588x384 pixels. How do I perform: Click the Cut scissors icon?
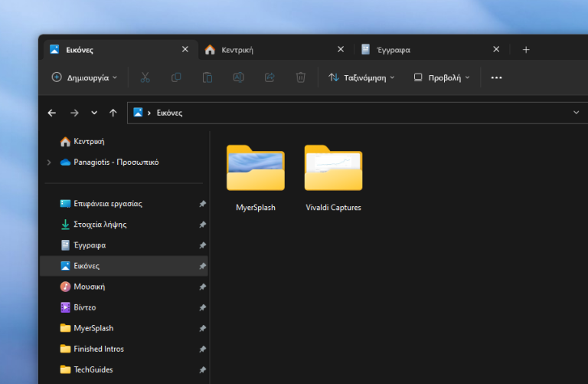145,77
